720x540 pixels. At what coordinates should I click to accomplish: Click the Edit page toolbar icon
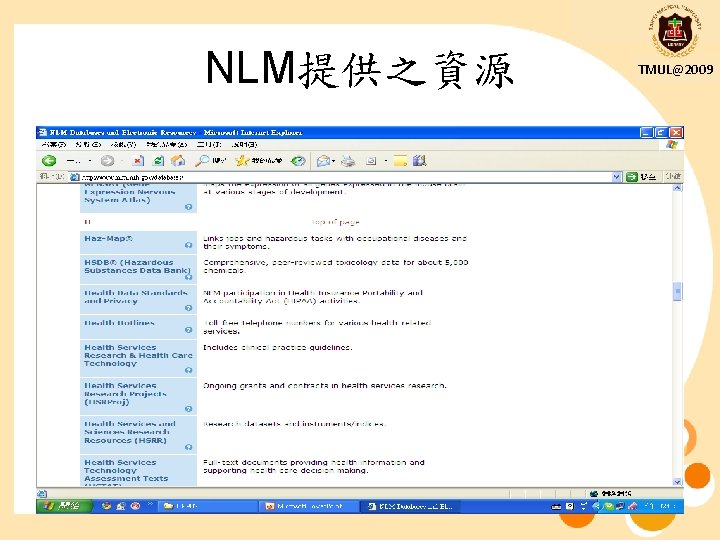coord(371,161)
